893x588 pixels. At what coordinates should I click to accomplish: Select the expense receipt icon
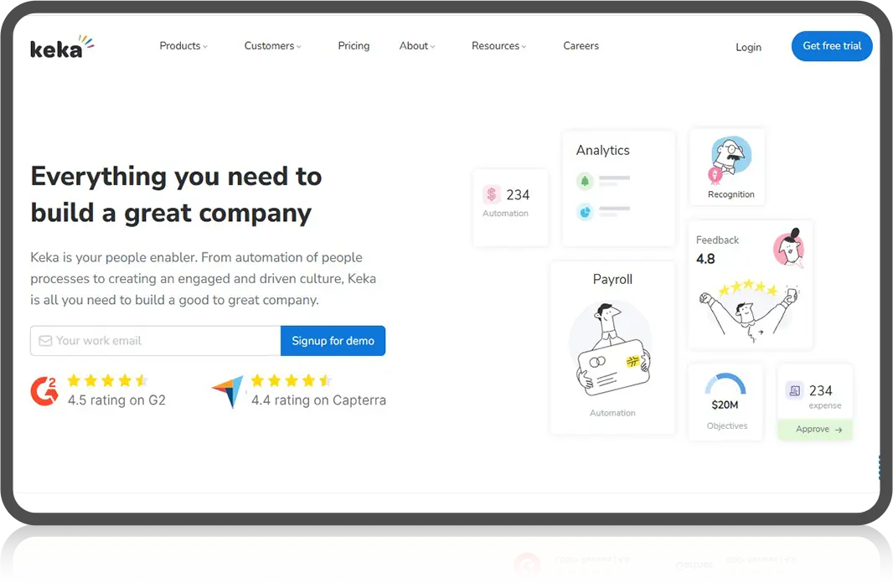794,390
